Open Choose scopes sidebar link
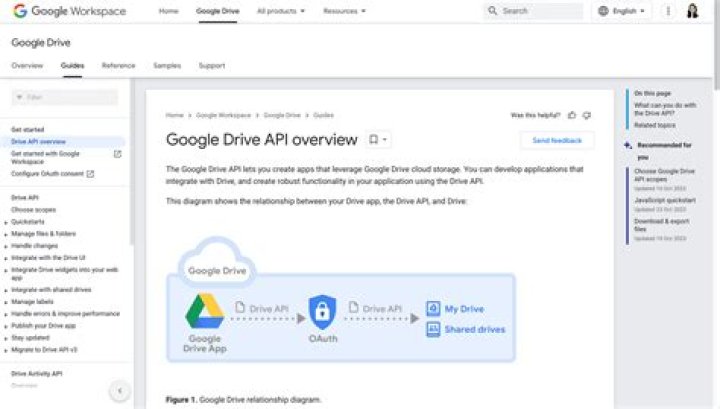Image resolution: width=720 pixels, height=409 pixels. [x=34, y=210]
